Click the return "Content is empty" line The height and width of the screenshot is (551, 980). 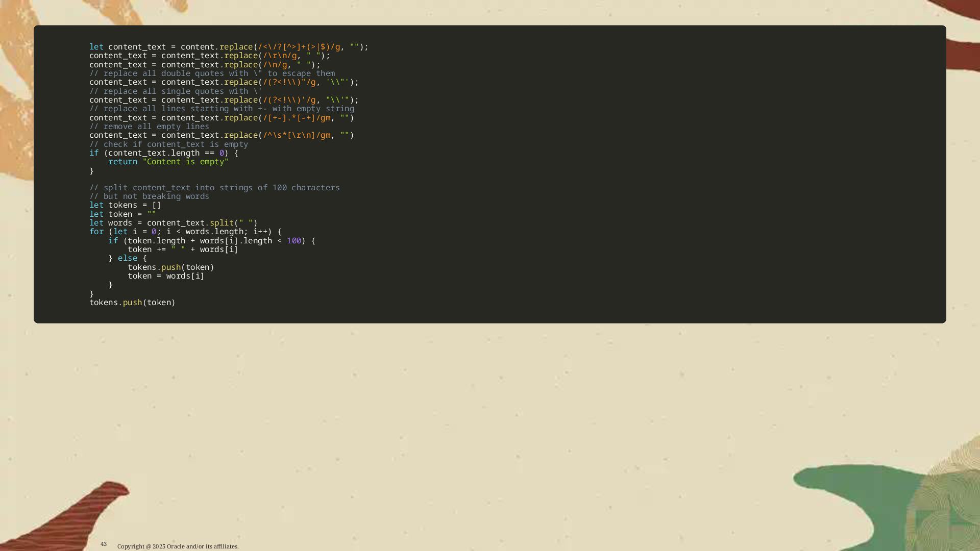coord(168,162)
